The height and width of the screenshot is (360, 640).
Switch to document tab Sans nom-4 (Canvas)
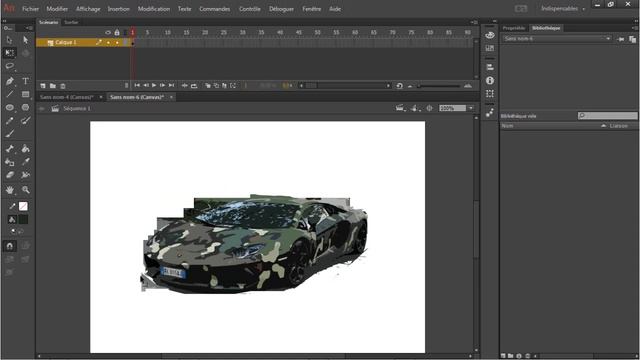click(x=67, y=97)
